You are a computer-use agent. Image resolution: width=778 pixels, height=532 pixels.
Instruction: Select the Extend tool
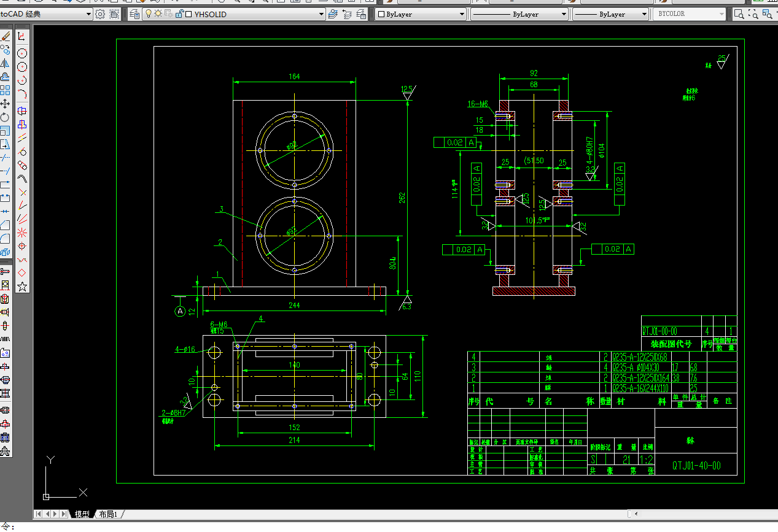point(5,171)
